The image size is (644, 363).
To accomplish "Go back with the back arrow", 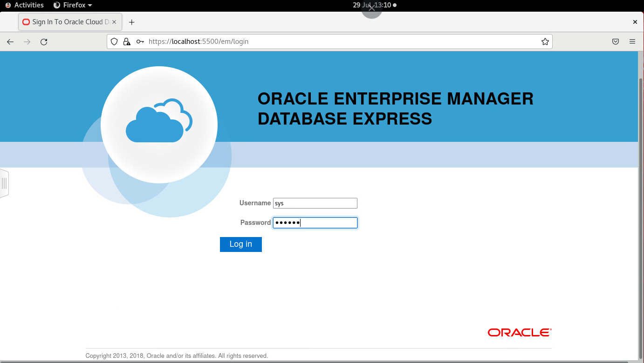I will point(10,42).
